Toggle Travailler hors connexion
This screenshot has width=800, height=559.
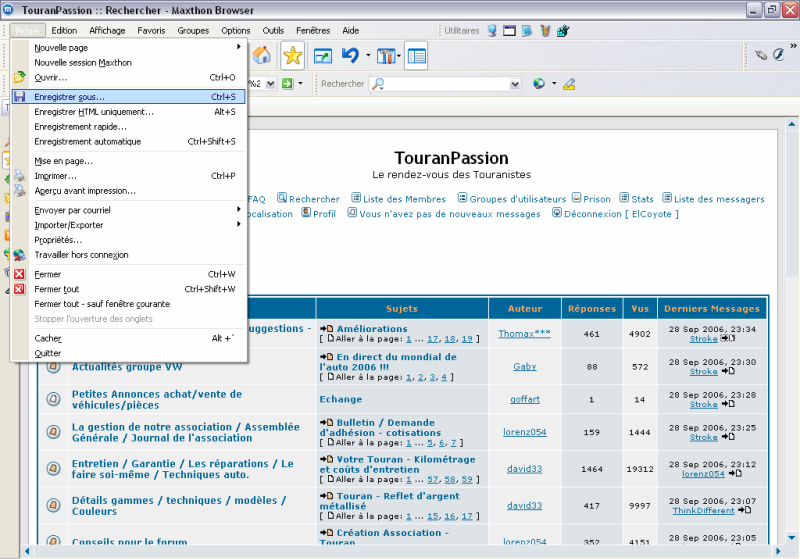click(x=81, y=255)
